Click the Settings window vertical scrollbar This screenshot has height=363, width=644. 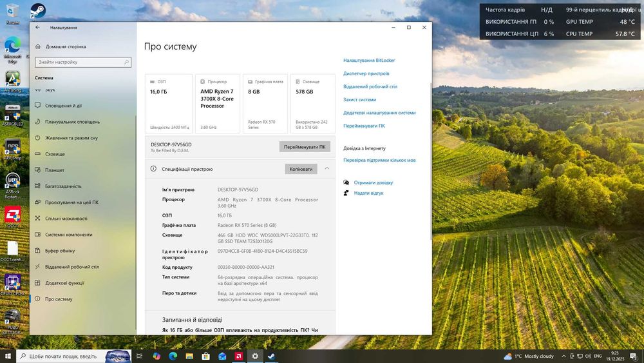[430, 161]
